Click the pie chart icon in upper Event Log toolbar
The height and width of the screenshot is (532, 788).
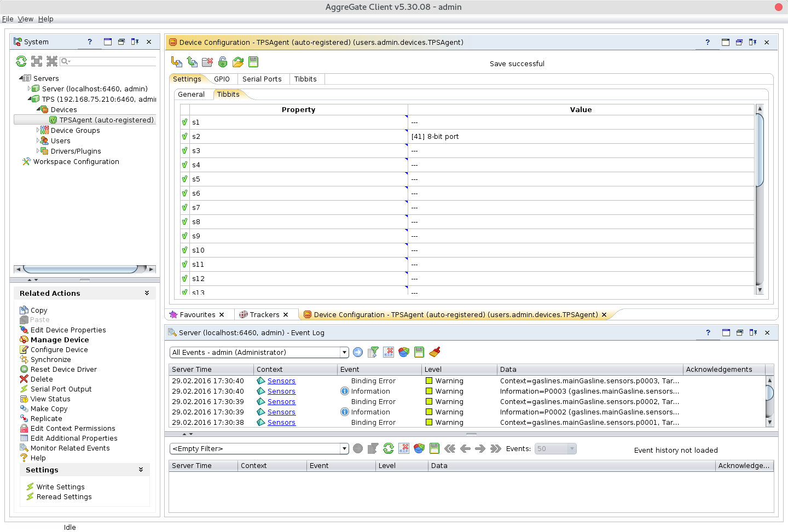(404, 352)
